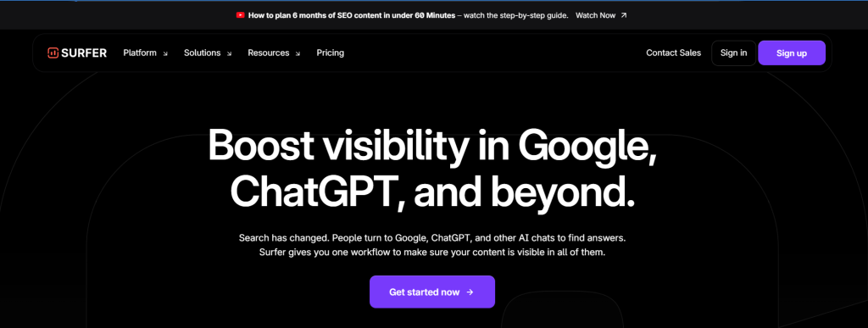Click the Sign in button
Image resolution: width=868 pixels, height=328 pixels.
733,53
